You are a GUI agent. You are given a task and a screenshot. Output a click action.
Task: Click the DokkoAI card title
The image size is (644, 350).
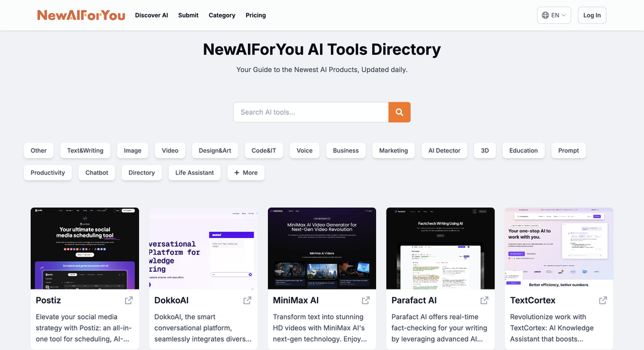[x=171, y=300]
